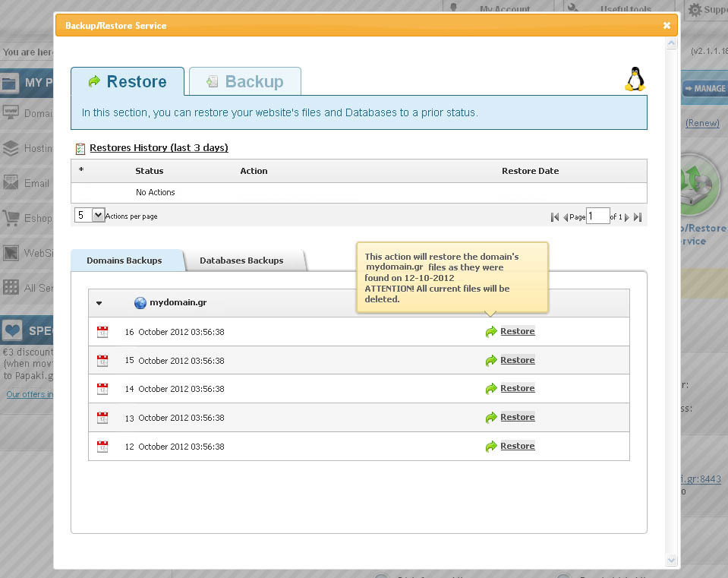Restore the 12 October 2012 backup

coord(517,446)
